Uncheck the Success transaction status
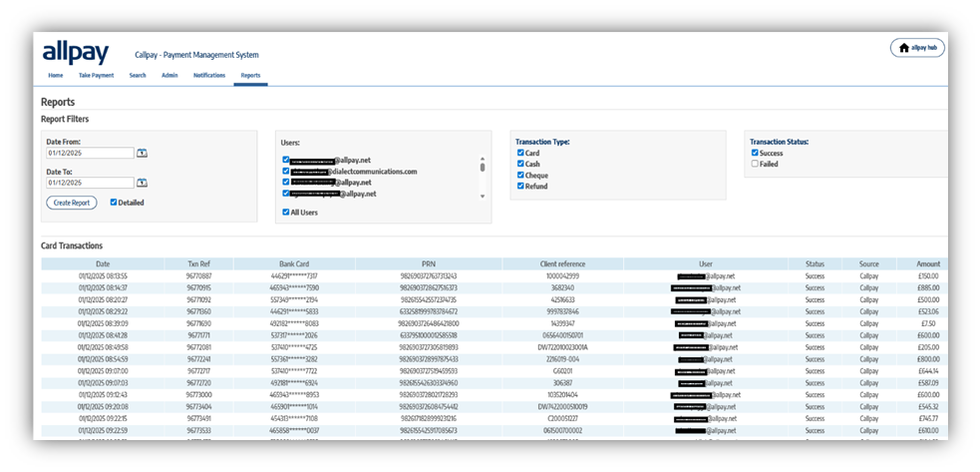 pyautogui.click(x=755, y=153)
